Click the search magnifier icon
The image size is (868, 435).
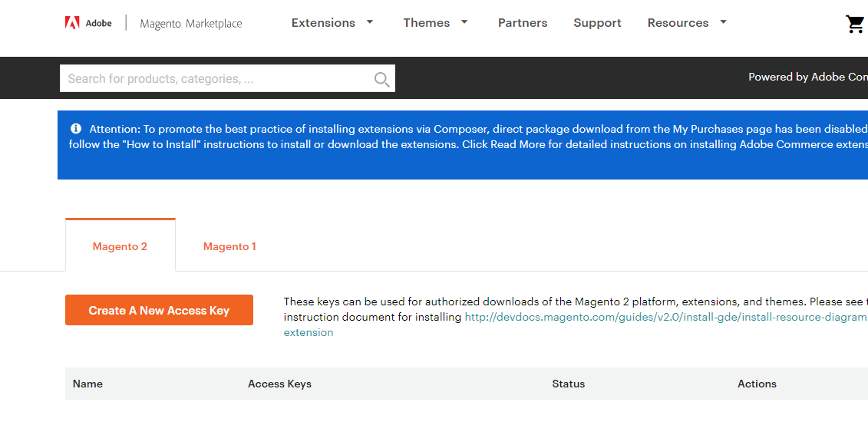[x=381, y=79]
